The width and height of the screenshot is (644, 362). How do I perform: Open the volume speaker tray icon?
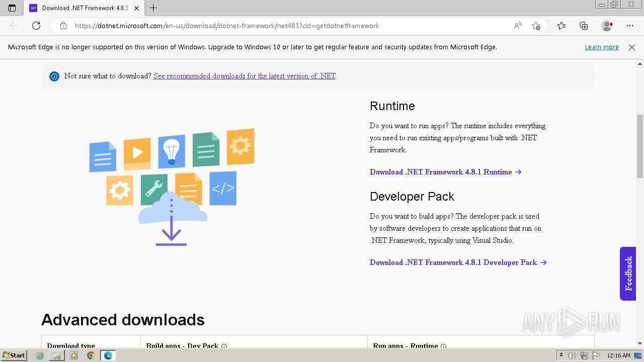tap(572, 355)
